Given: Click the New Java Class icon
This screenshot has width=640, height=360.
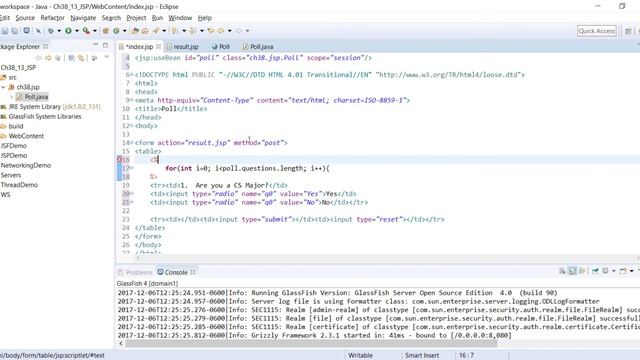Looking at the screenshot, I should click(116, 31).
